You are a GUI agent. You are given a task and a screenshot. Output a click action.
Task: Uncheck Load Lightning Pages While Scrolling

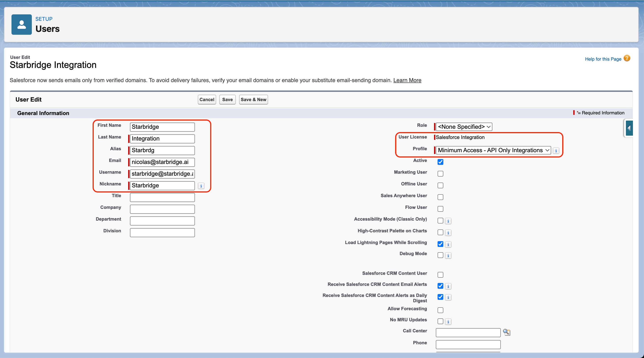[440, 244]
